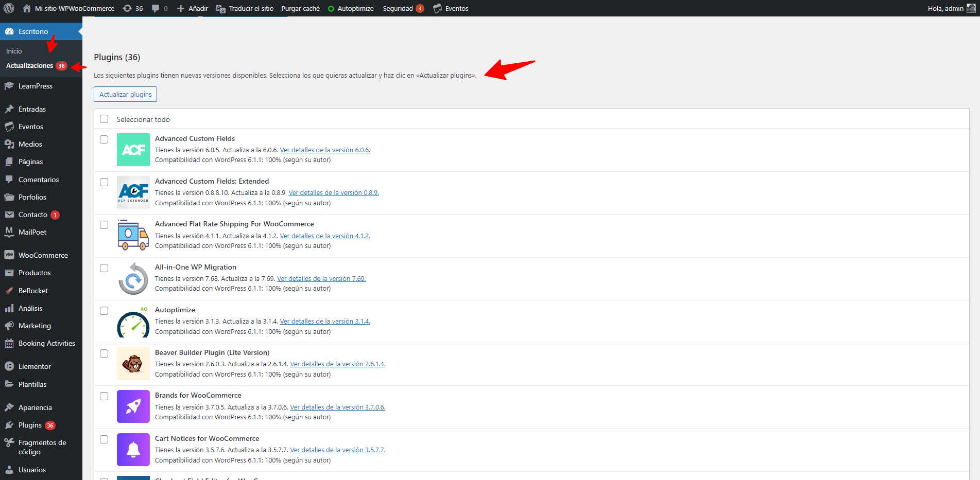Screen dimensions: 980x480
Task: Open Porfolios in the sidebar
Action: tap(41, 197)
